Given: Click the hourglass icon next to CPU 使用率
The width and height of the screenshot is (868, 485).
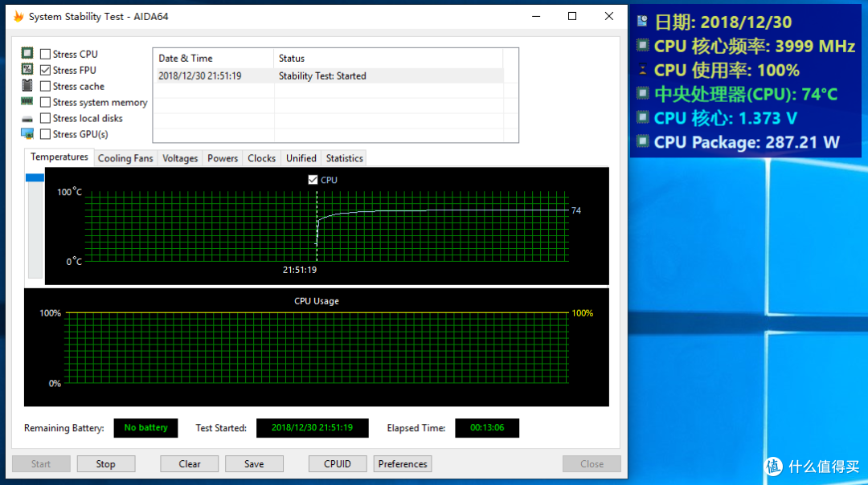Looking at the screenshot, I should (x=642, y=70).
